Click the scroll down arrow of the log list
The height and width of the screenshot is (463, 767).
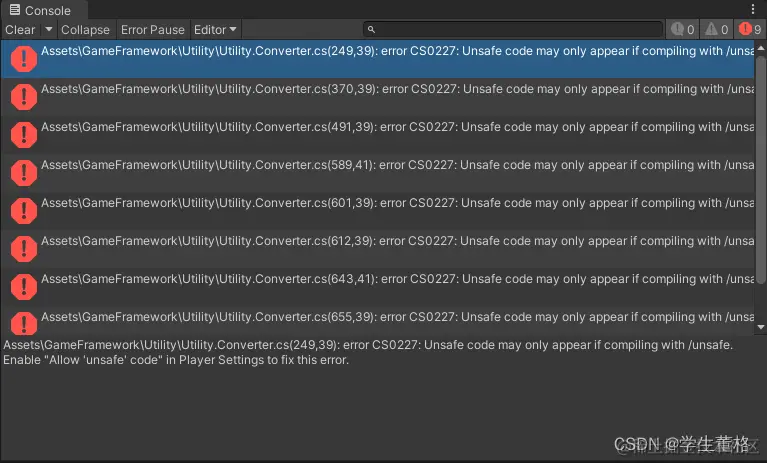pos(761,327)
